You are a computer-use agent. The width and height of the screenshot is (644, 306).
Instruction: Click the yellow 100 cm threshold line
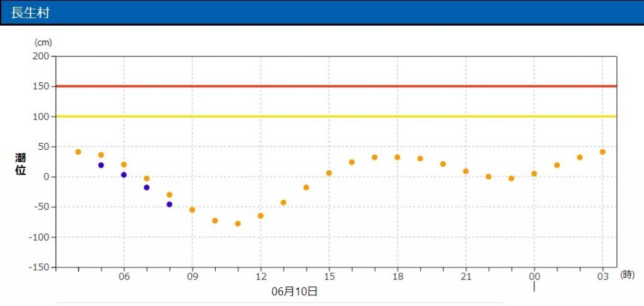coord(336,116)
